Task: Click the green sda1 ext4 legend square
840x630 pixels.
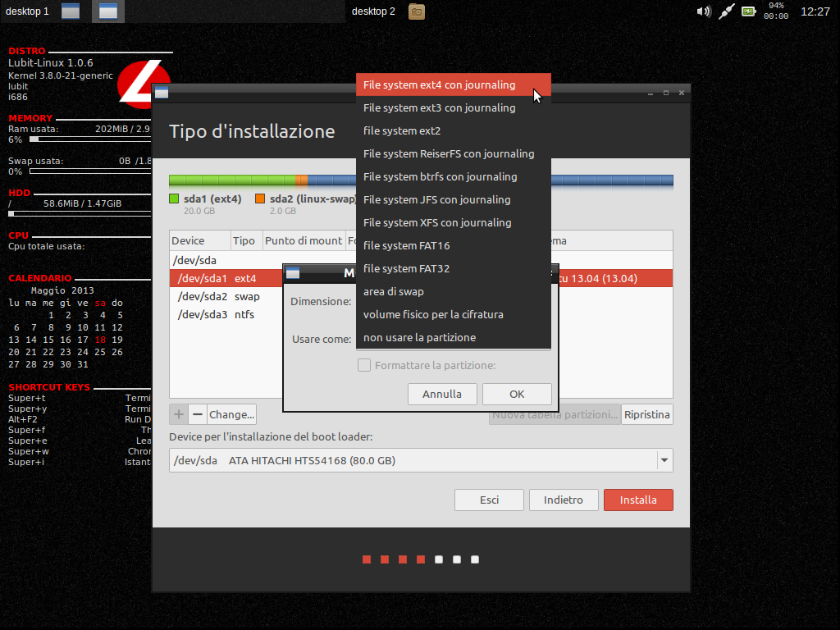Action: tap(174, 198)
